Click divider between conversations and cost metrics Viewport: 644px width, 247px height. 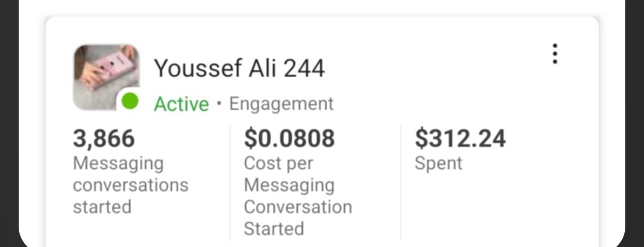pyautogui.click(x=230, y=181)
